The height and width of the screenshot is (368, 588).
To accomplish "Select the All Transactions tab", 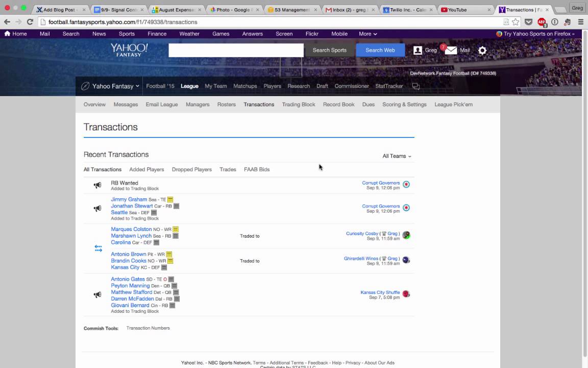I will pyautogui.click(x=103, y=169).
